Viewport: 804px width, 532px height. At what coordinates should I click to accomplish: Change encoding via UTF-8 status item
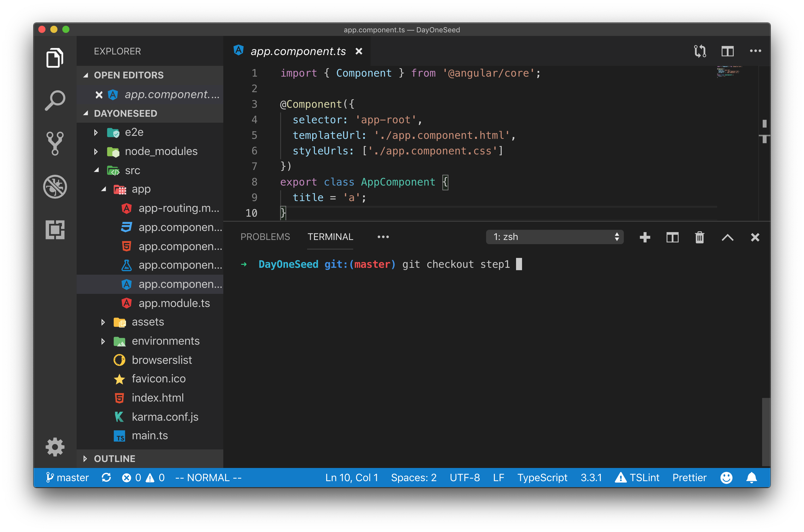[x=465, y=478]
